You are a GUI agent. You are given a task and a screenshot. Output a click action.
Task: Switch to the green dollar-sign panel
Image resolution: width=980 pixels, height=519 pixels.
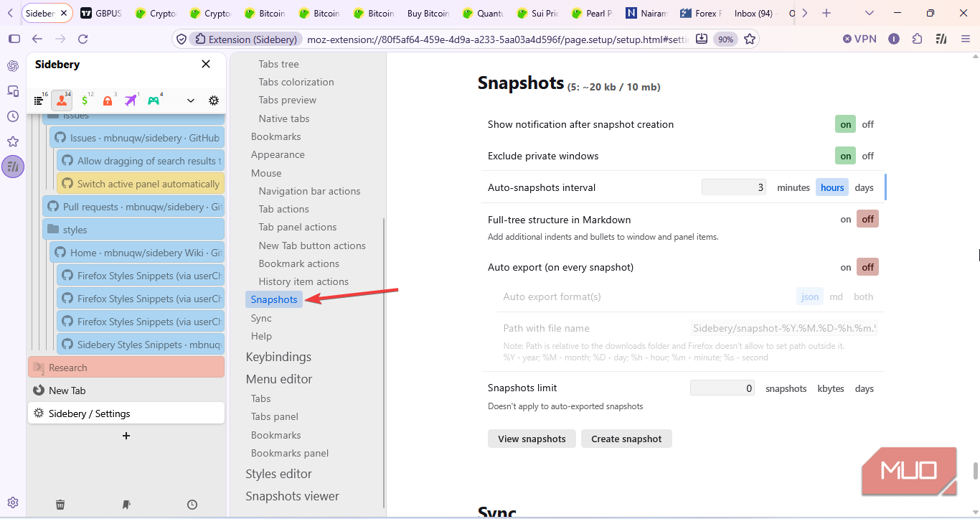85,100
